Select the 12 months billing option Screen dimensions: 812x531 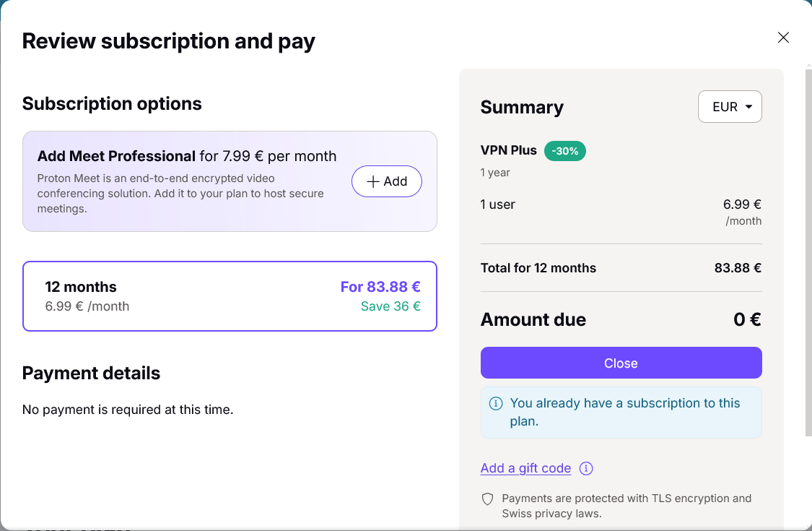click(x=230, y=296)
